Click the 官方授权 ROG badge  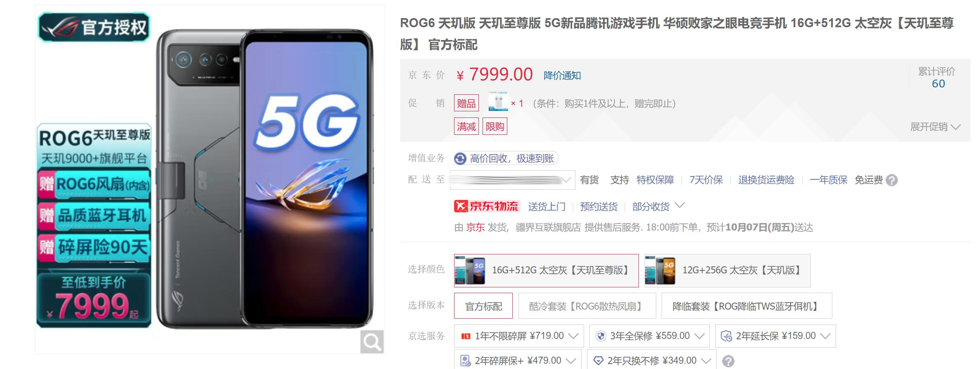94,27
